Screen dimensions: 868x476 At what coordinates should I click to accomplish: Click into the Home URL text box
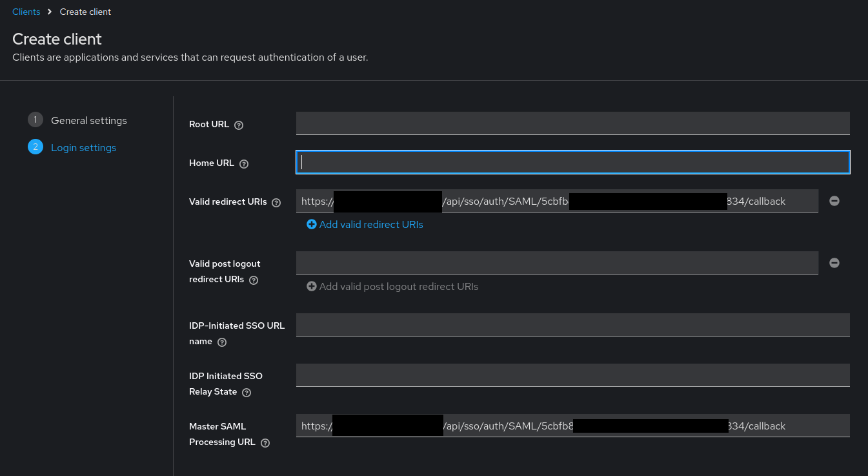572,162
